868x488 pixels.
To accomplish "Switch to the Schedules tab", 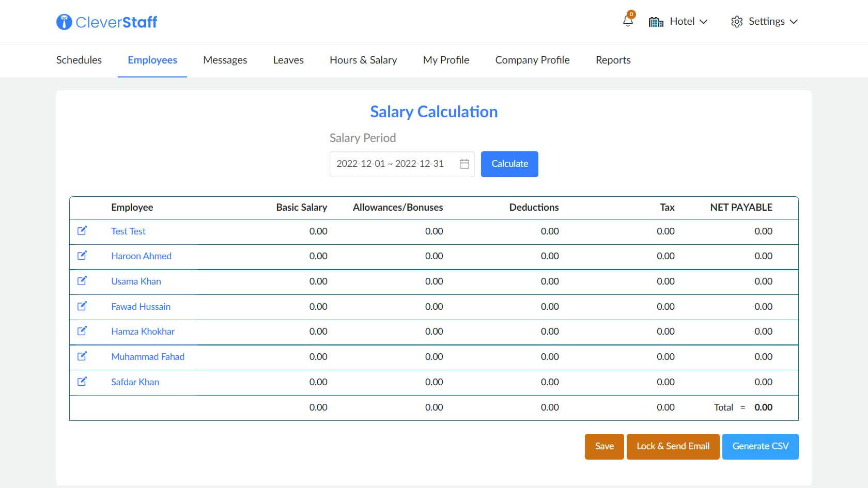I will click(79, 60).
